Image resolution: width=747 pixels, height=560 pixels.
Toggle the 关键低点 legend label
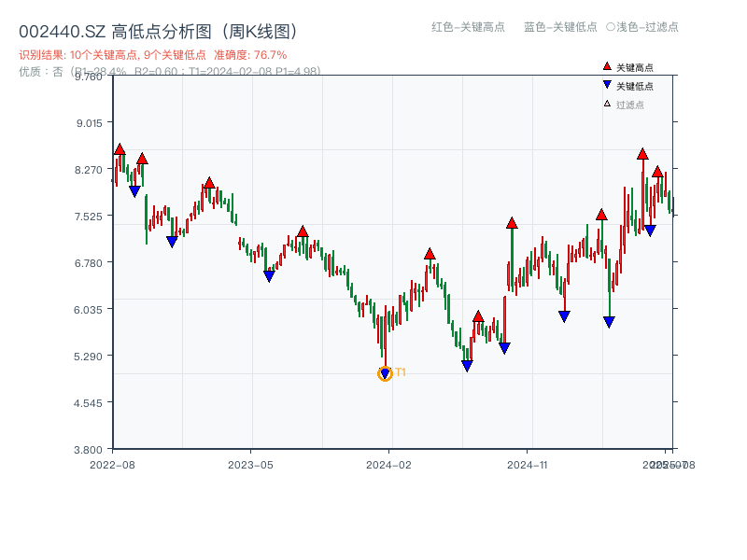pos(635,86)
